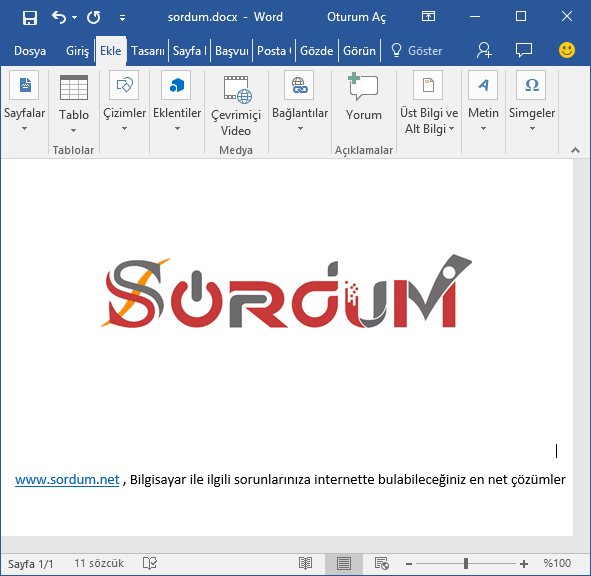The width and height of the screenshot is (591, 576).
Task: Expand the Sayfalar dropdown arrow
Action: click(x=24, y=129)
